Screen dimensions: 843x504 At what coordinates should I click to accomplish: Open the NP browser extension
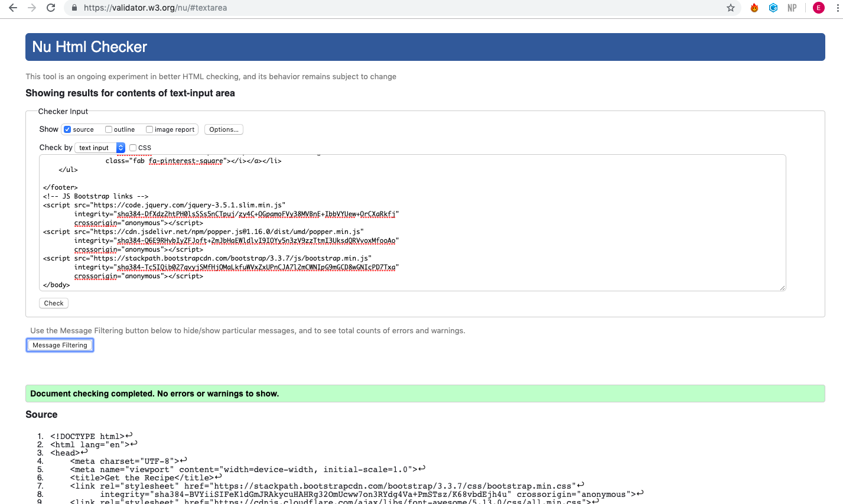point(792,8)
